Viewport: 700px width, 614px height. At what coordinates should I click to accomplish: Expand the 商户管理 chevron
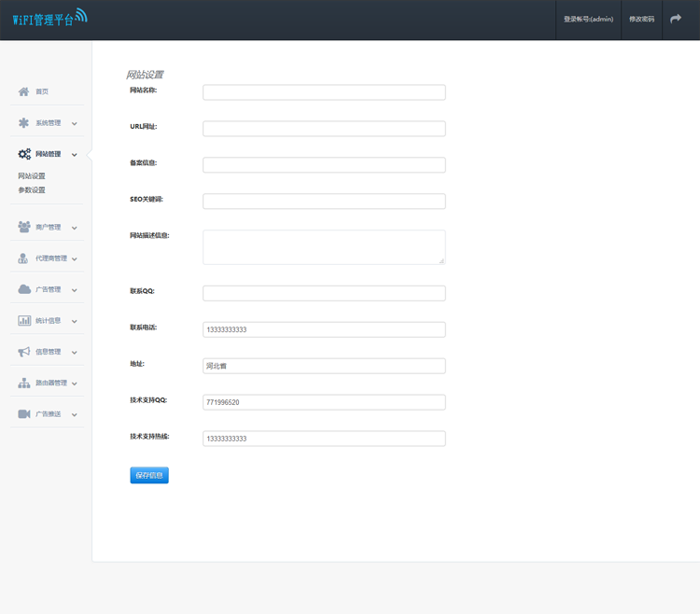click(75, 228)
